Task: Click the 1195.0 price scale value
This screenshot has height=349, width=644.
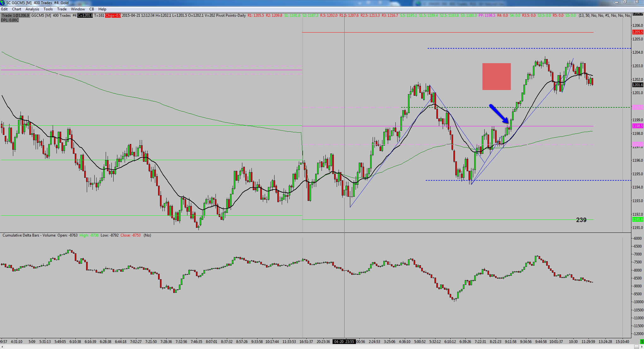Action: [638, 174]
